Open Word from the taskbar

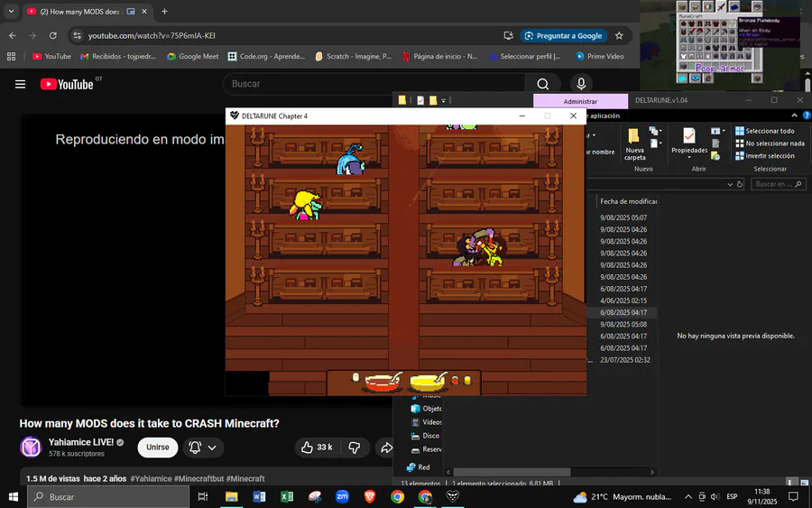point(259,496)
